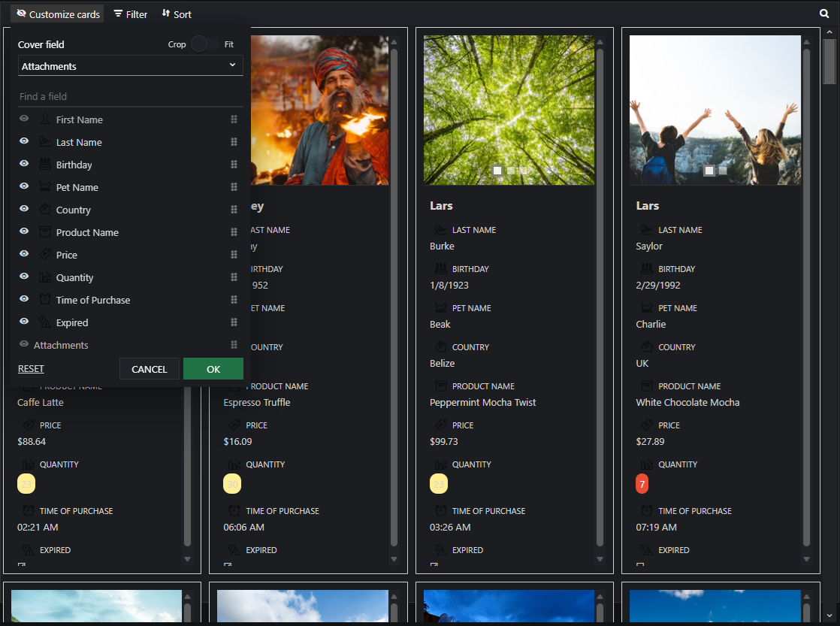Toggle visibility of the Country field
This screenshot has height=626, width=840.
coord(24,208)
